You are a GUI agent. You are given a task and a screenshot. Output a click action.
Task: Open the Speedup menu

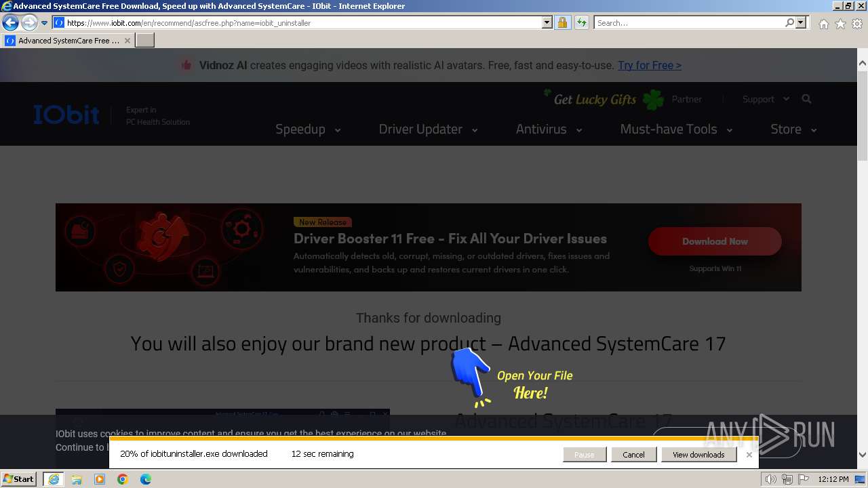(308, 129)
